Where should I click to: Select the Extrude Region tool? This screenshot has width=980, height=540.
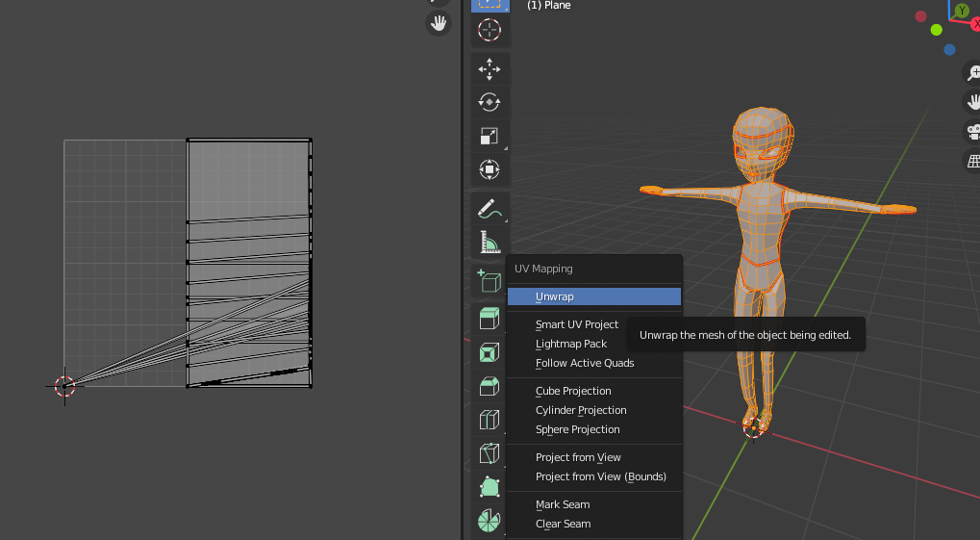490,320
